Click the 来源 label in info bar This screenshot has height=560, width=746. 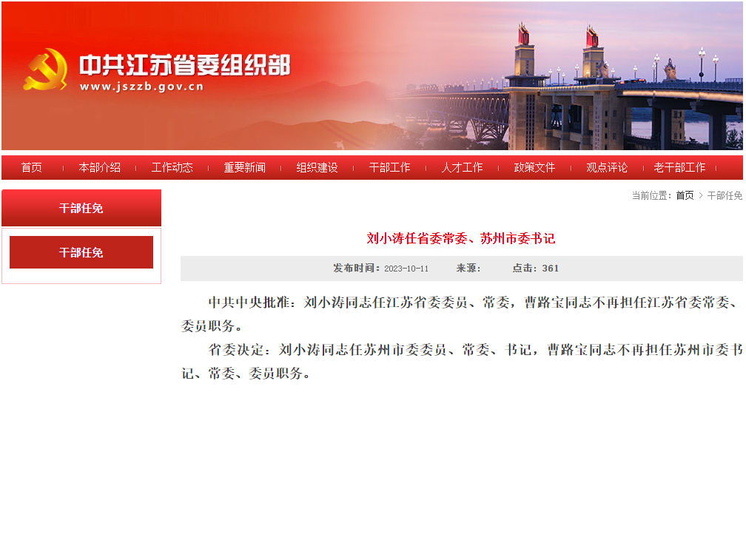[468, 268]
